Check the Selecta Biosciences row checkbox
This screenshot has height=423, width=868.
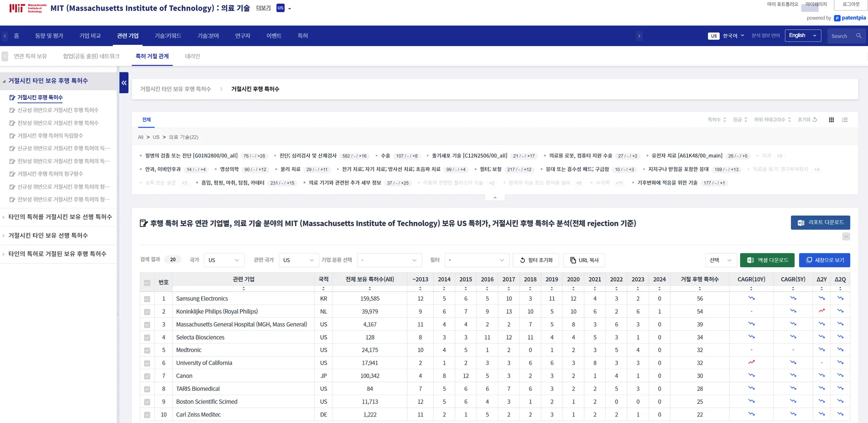[x=147, y=338]
